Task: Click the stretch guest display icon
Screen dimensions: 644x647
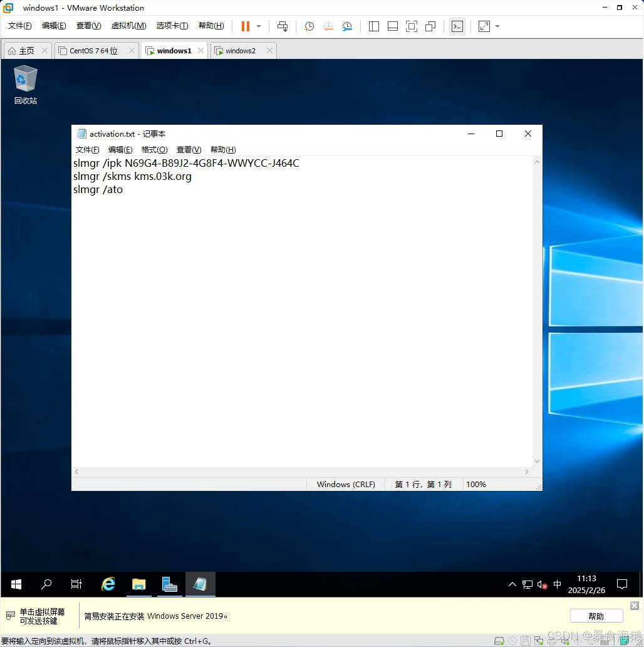Action: (x=484, y=26)
